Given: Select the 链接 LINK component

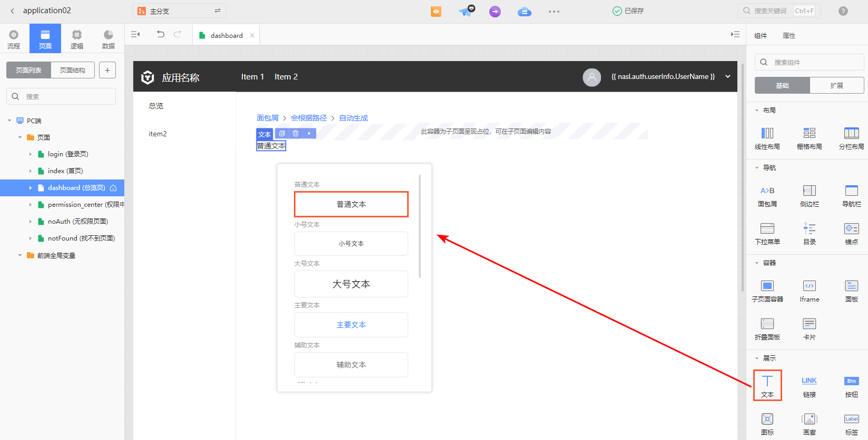Looking at the screenshot, I should [810, 386].
